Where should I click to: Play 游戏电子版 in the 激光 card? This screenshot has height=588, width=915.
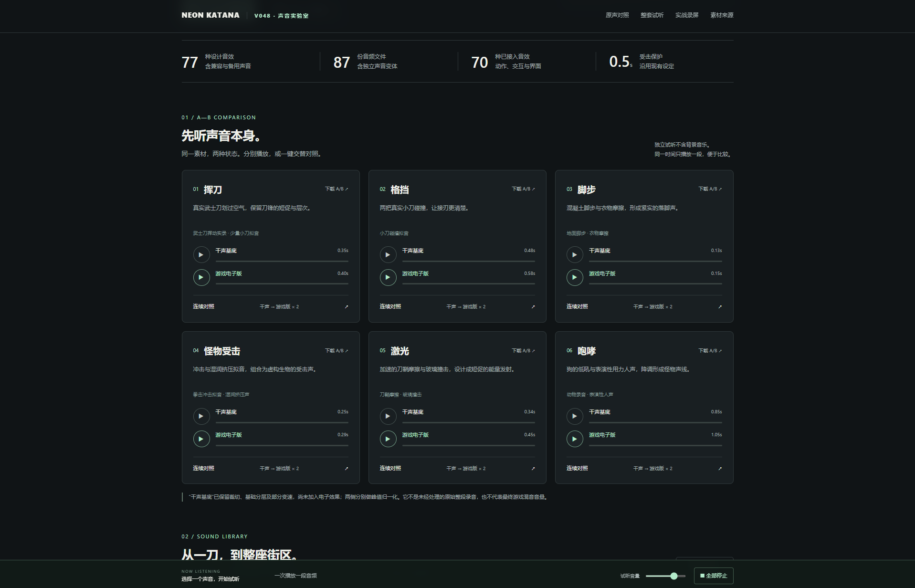click(x=388, y=439)
